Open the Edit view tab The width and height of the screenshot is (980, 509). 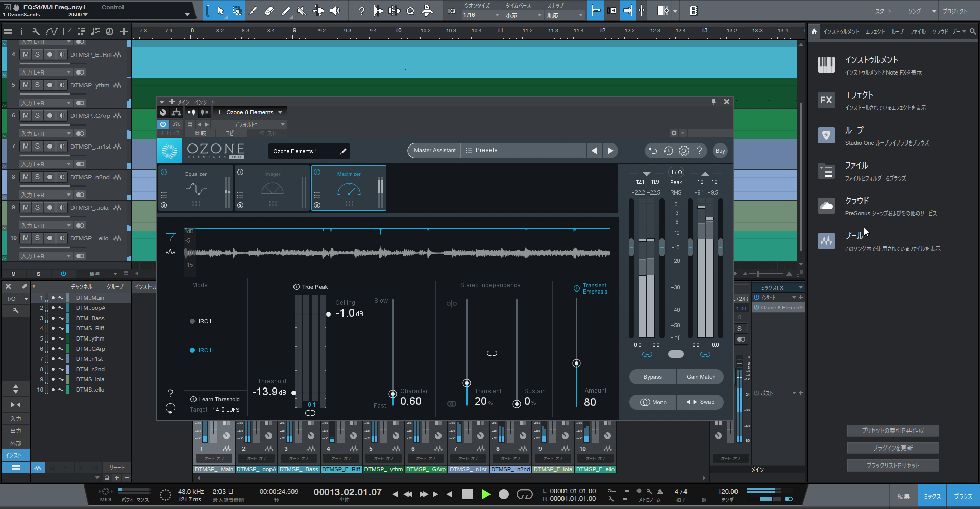coord(903,496)
